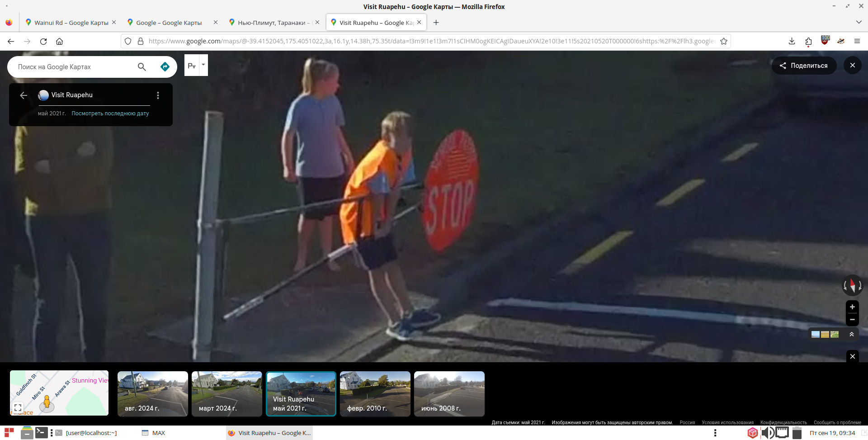Open the three-dot menu in the Visit Ruapehu panel
The image size is (868, 440).
click(158, 95)
